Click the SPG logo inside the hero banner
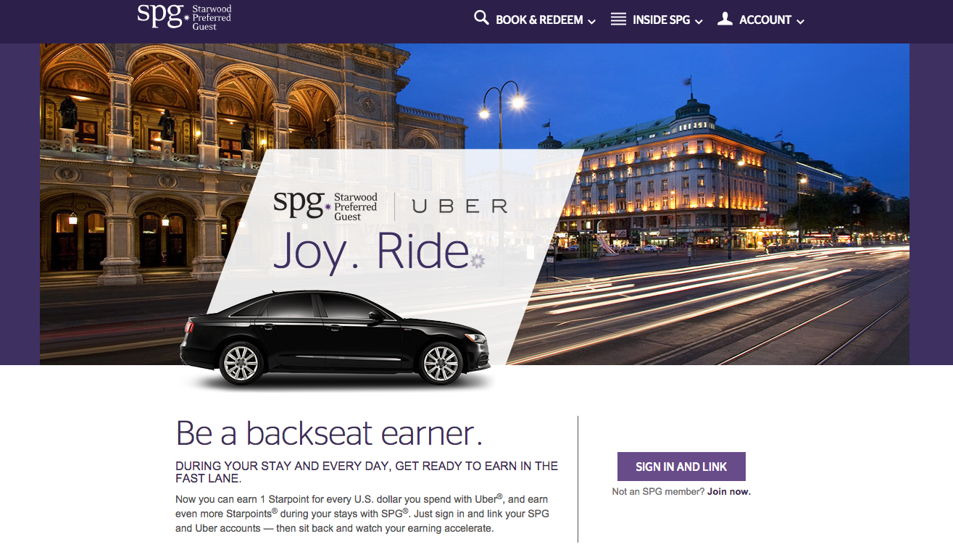953x560 pixels. click(x=325, y=206)
